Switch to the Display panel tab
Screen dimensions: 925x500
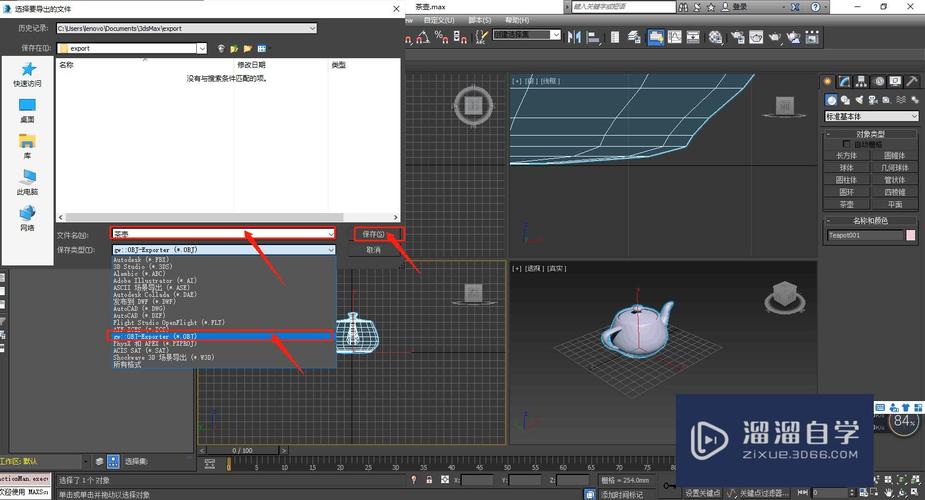[896, 81]
